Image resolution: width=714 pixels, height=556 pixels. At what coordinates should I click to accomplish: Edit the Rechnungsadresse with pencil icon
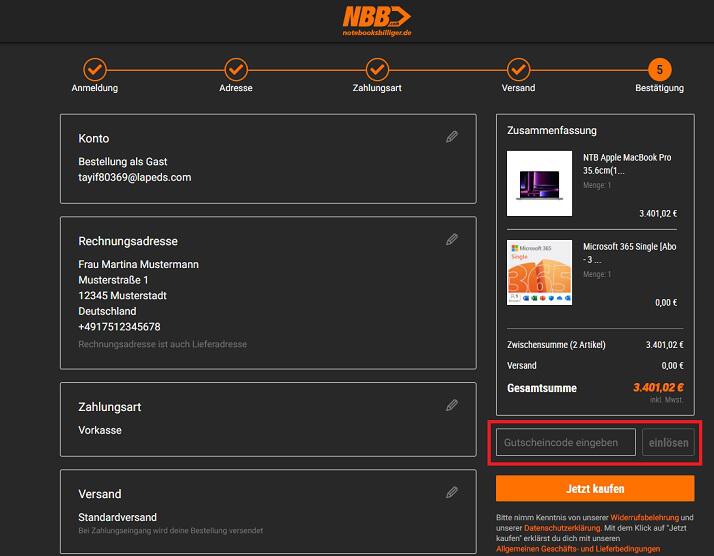[x=452, y=240]
